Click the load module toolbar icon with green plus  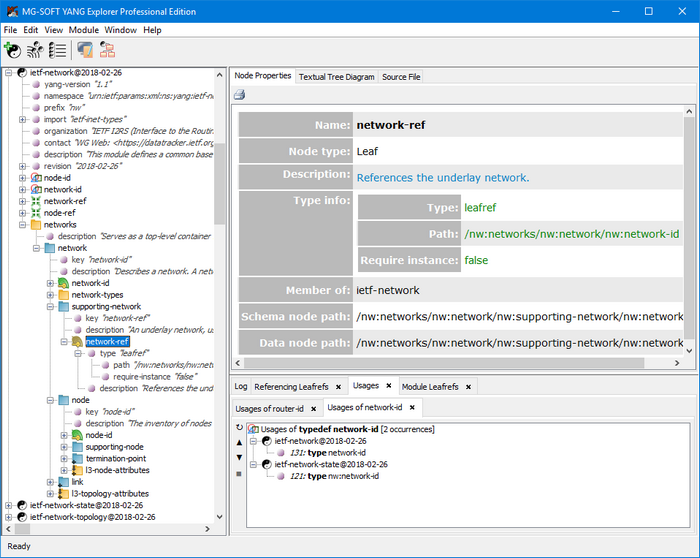pyautogui.click(x=12, y=50)
